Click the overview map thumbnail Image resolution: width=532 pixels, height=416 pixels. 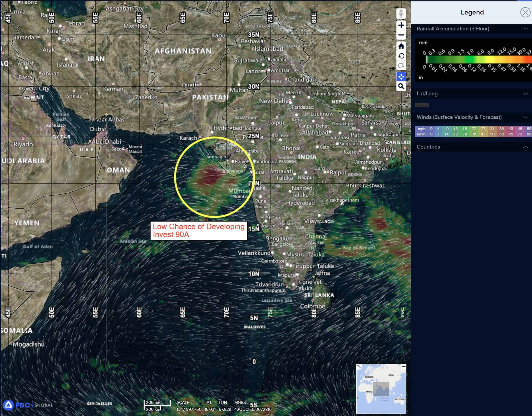[x=381, y=390]
